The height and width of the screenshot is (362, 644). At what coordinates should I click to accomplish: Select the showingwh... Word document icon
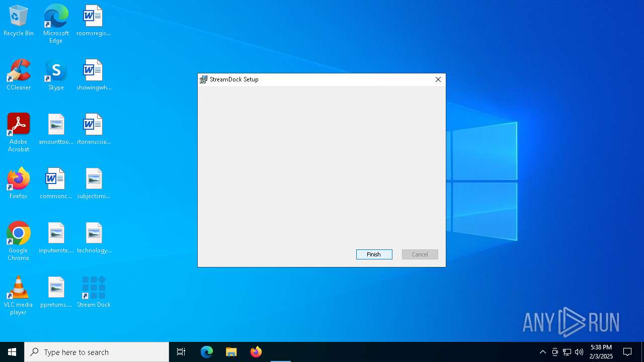pyautogui.click(x=94, y=75)
